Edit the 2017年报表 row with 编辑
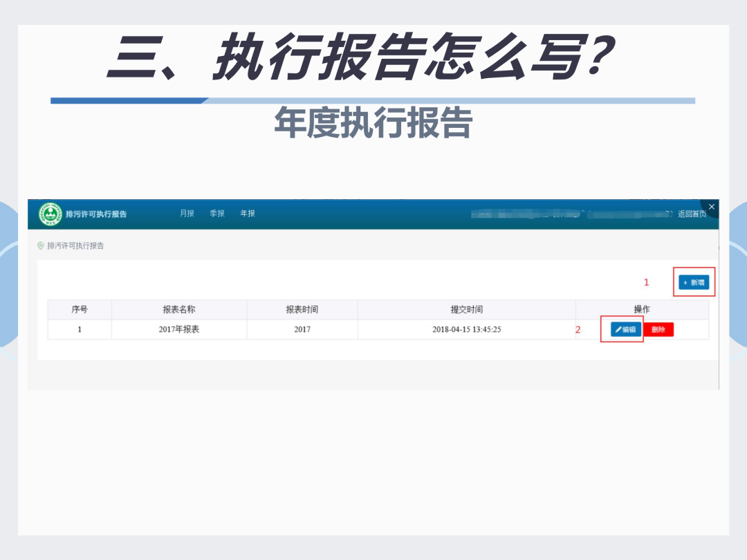This screenshot has width=747, height=560. (626, 329)
